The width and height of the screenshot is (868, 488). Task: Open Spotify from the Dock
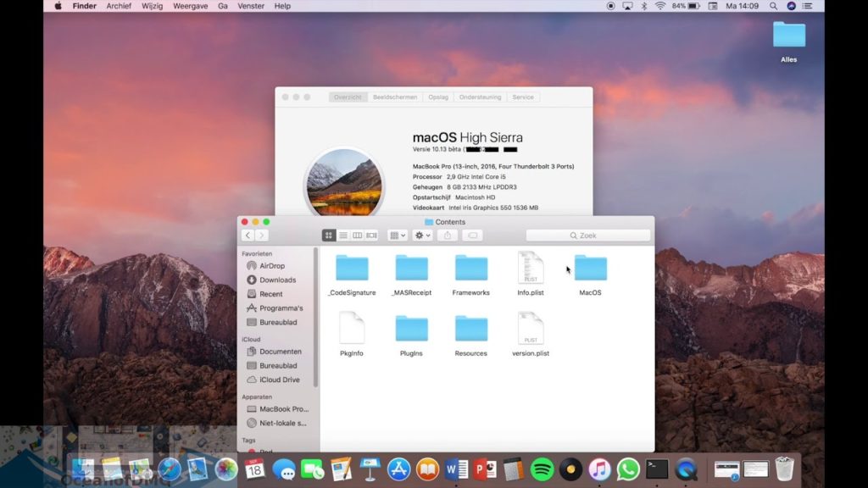click(542, 469)
